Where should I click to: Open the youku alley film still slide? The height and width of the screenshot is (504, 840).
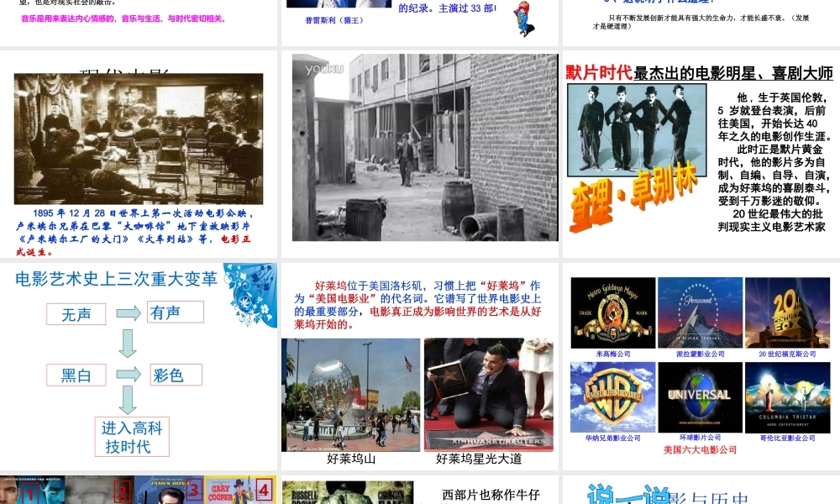click(419, 155)
